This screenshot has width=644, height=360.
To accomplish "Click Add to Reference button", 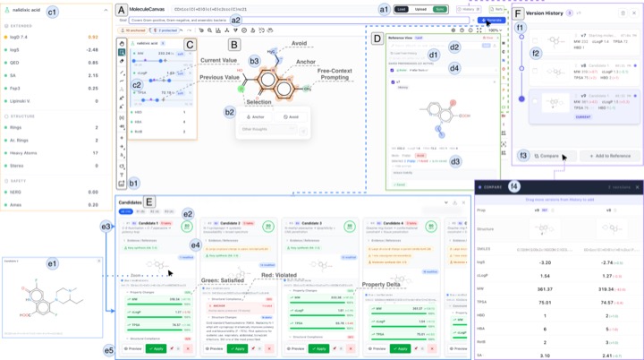I will coord(610,156).
